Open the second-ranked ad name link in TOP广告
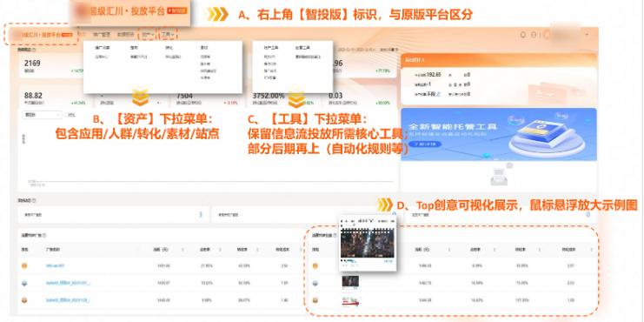This screenshot has height=322, width=644. 69,284
